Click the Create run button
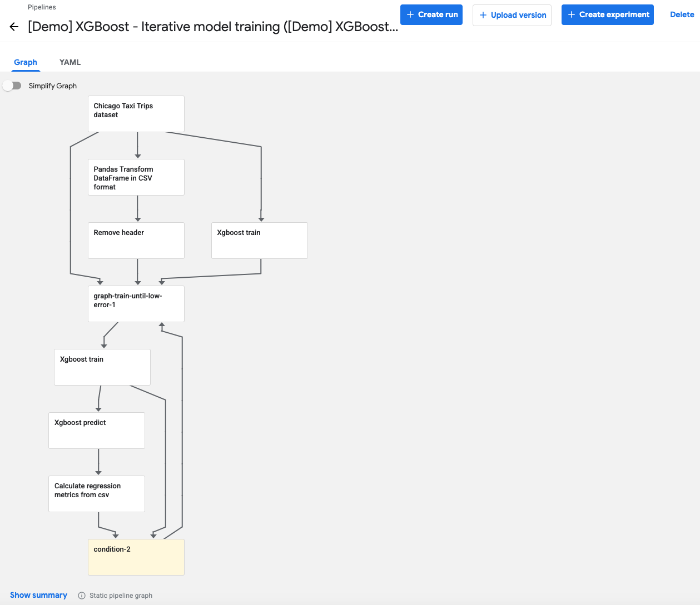700x605 pixels. 431,14
